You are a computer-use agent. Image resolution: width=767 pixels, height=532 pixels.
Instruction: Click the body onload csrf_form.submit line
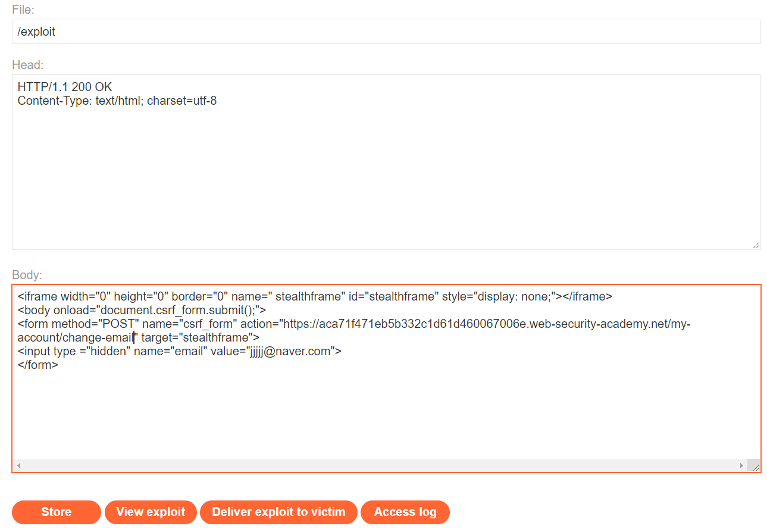click(142, 311)
